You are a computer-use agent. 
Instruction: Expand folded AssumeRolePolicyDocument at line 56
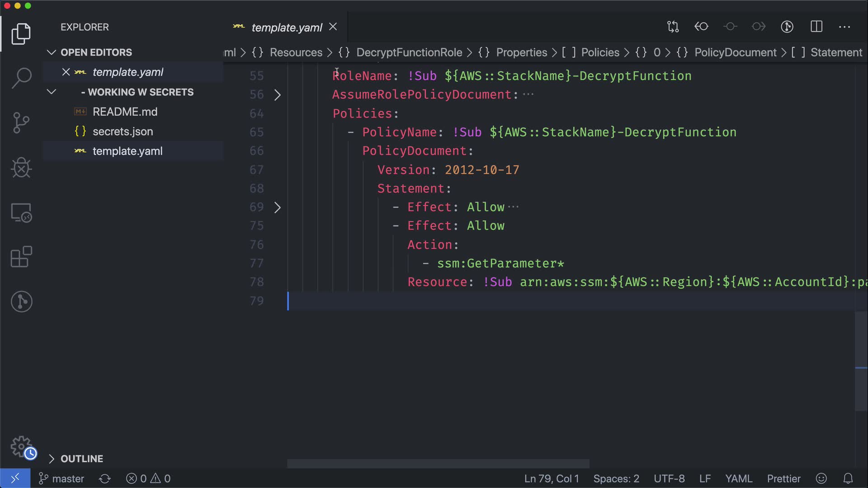coord(278,95)
